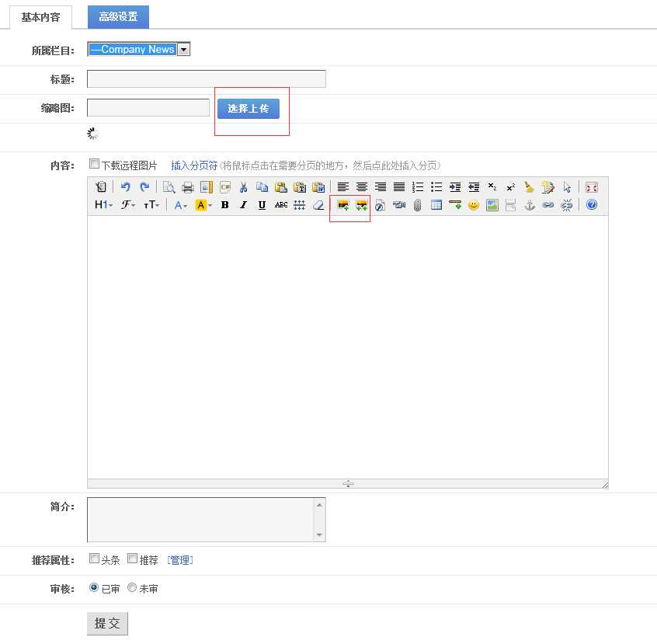This screenshot has height=644, width=657.
Task: Insert hyperlink chain icon
Action: 548,205
